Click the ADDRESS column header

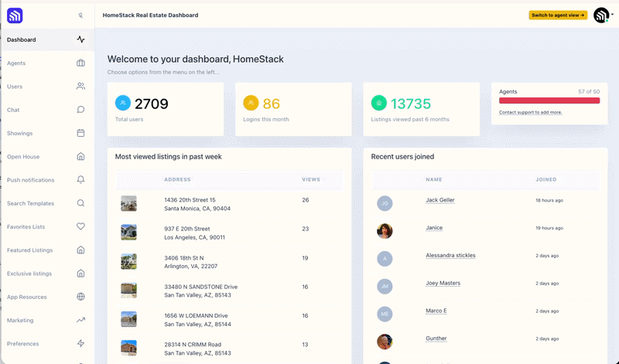[x=177, y=179]
